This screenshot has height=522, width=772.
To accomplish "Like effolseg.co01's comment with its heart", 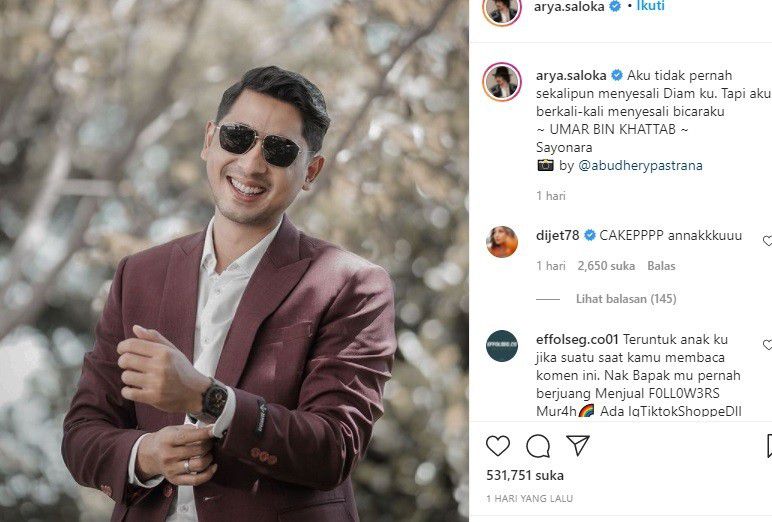I will point(767,345).
